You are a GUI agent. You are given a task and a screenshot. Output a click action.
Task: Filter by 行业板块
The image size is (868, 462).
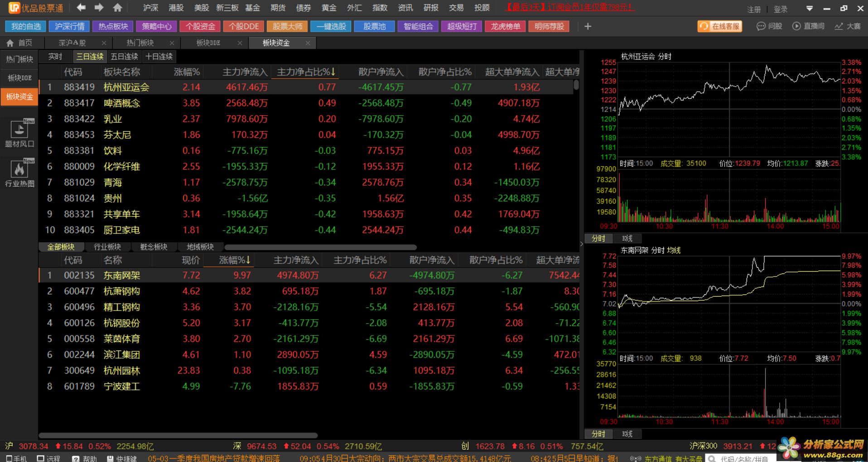[x=107, y=247]
